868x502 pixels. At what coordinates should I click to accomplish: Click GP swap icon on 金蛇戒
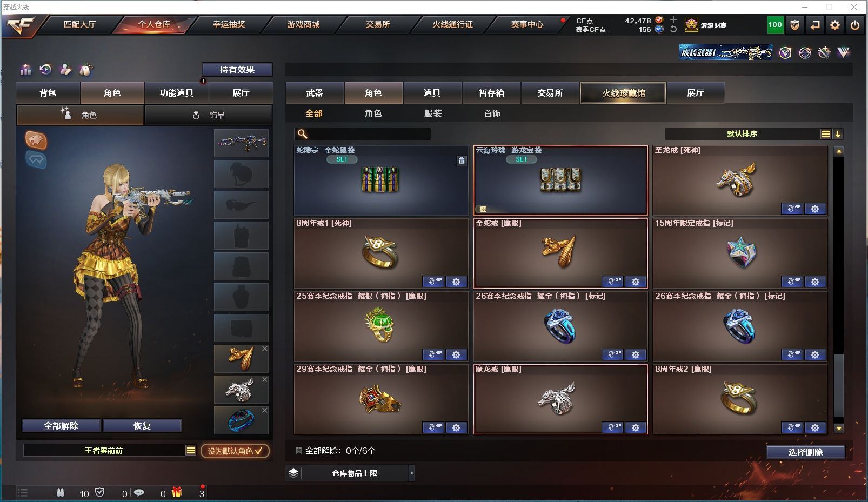coord(612,282)
